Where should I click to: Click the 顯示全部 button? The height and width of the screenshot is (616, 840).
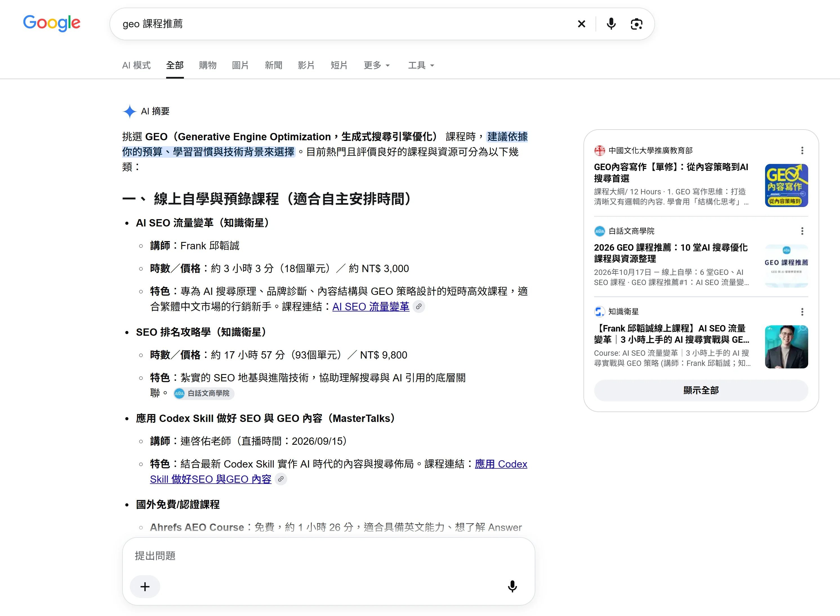(x=701, y=390)
